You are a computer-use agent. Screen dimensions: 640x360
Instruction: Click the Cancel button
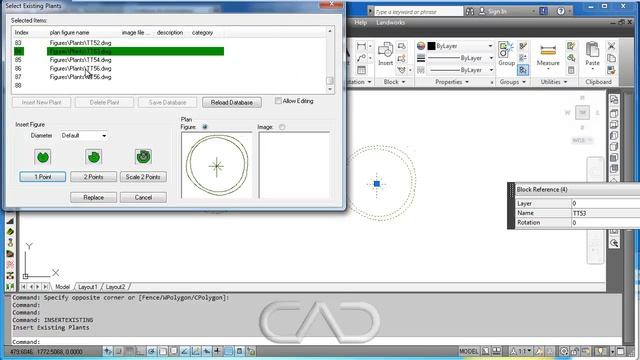(x=143, y=197)
